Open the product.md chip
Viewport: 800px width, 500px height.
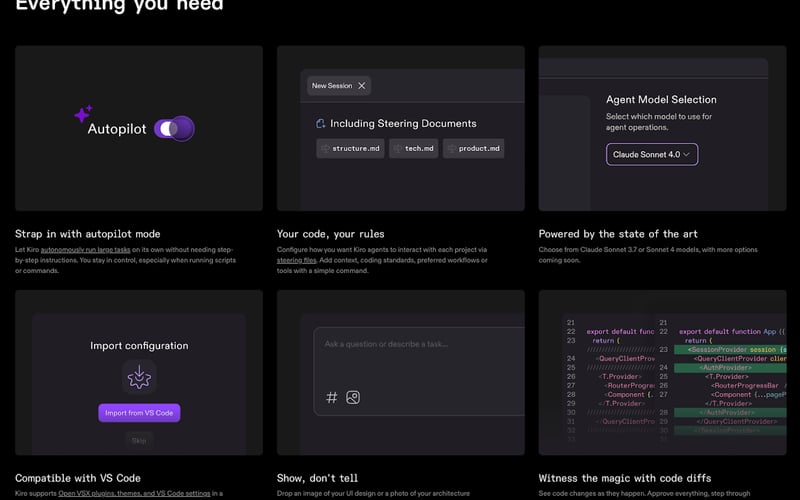coord(473,148)
